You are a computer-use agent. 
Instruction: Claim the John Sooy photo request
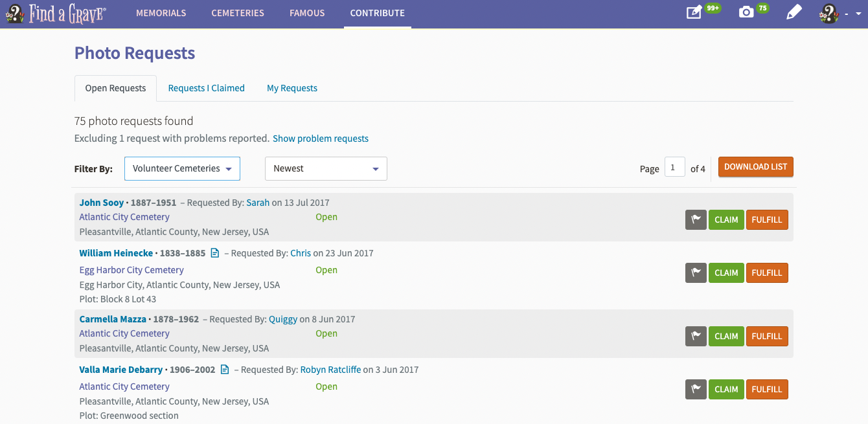(x=726, y=219)
